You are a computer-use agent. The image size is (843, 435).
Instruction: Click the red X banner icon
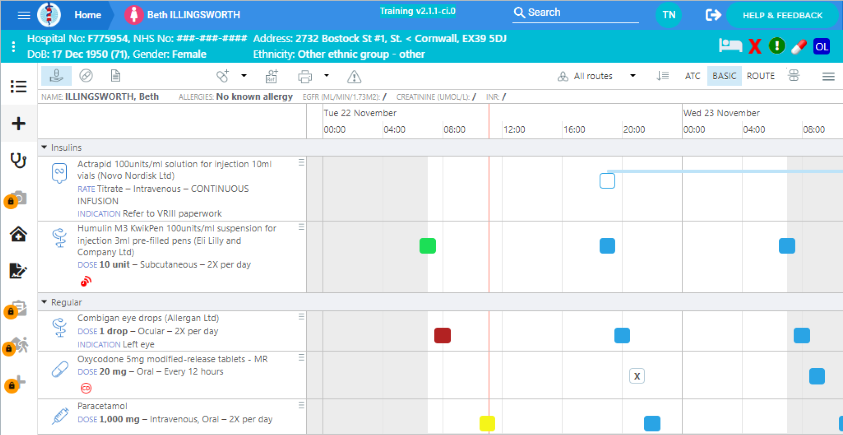click(754, 46)
